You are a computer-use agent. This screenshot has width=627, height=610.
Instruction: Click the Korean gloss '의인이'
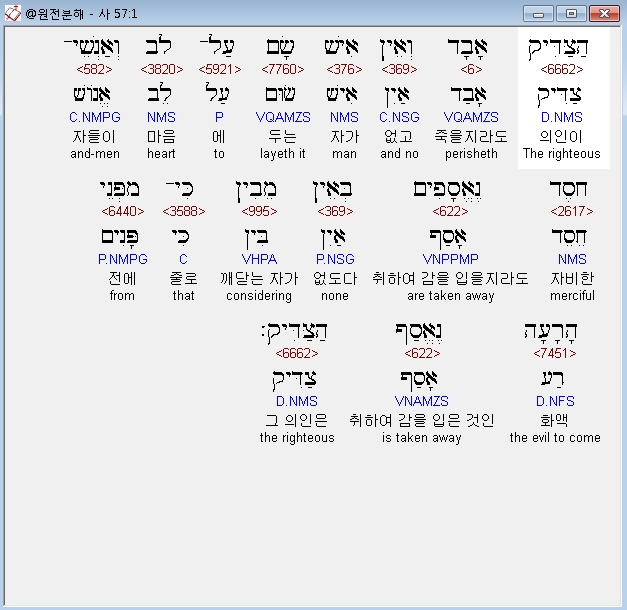561,137
